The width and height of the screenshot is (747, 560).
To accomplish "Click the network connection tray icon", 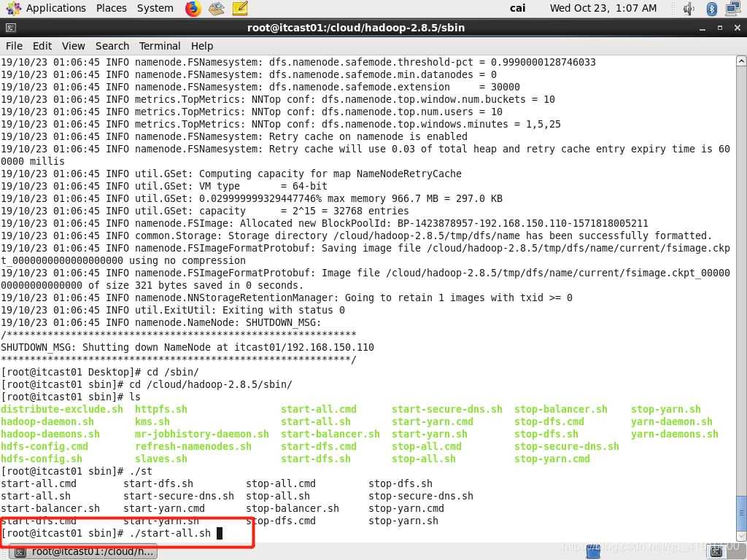I will tap(733, 9).
